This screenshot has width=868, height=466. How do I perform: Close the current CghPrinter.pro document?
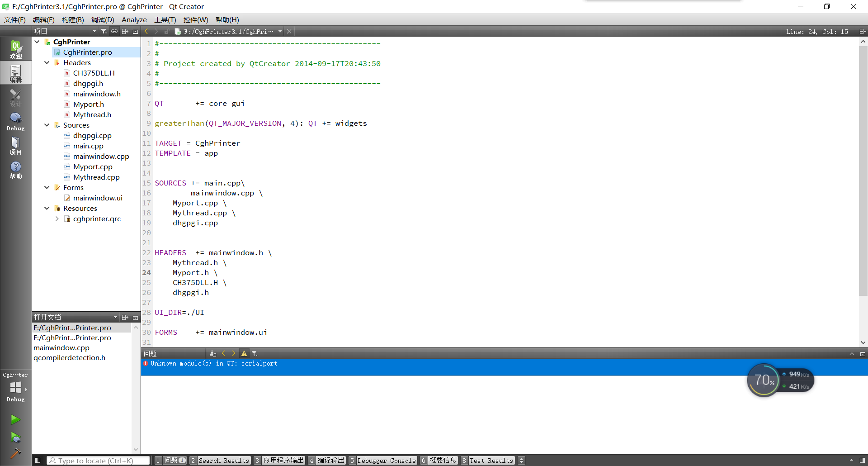289,31
